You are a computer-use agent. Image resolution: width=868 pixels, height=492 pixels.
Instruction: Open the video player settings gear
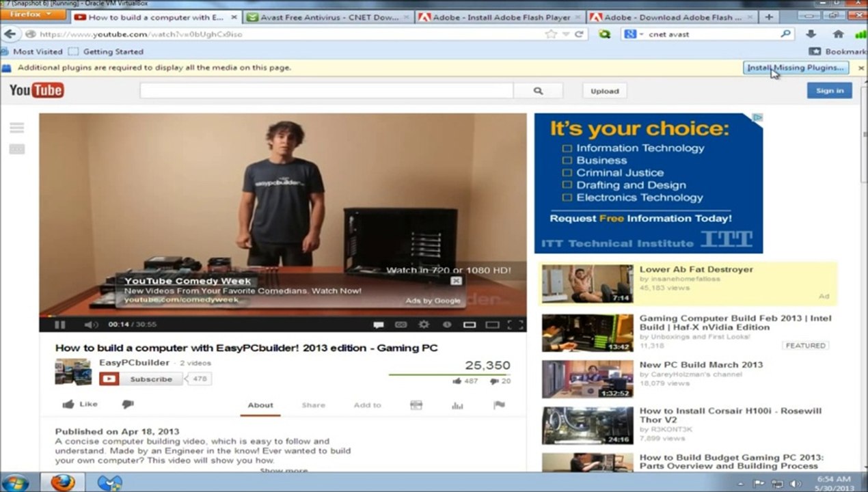424,325
